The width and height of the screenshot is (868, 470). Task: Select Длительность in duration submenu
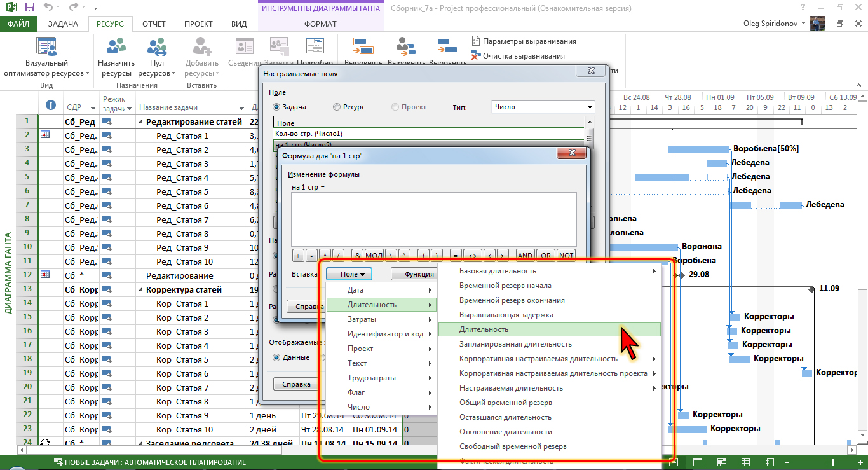tap(550, 329)
